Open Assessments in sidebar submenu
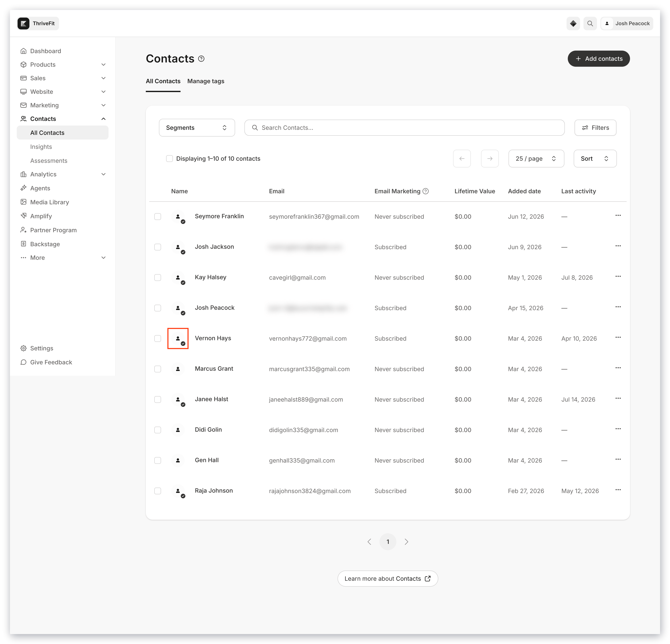Image resolution: width=670 pixels, height=644 pixels. pyautogui.click(x=48, y=161)
